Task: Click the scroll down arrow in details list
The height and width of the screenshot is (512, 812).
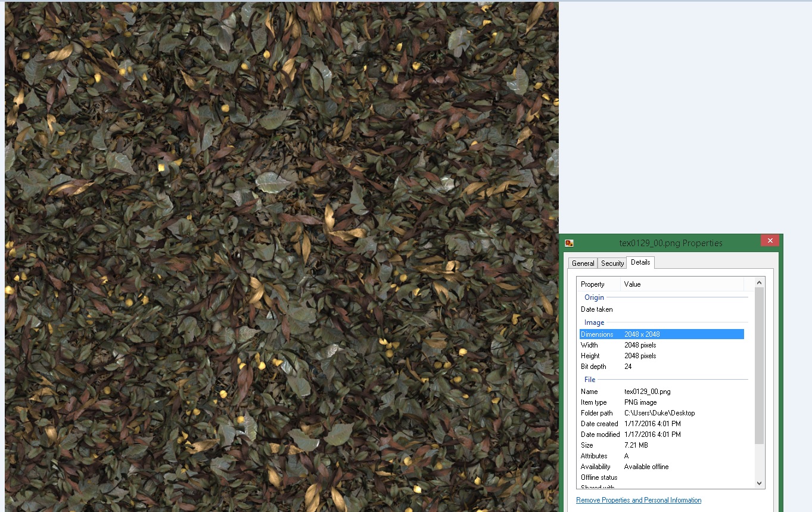Action: [759, 483]
